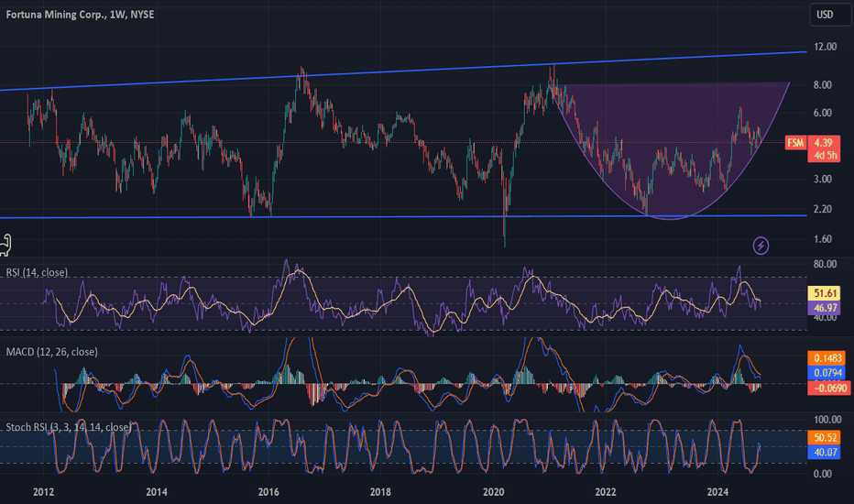Click the 4.39 current price tag
854x504 pixels.
(823, 143)
